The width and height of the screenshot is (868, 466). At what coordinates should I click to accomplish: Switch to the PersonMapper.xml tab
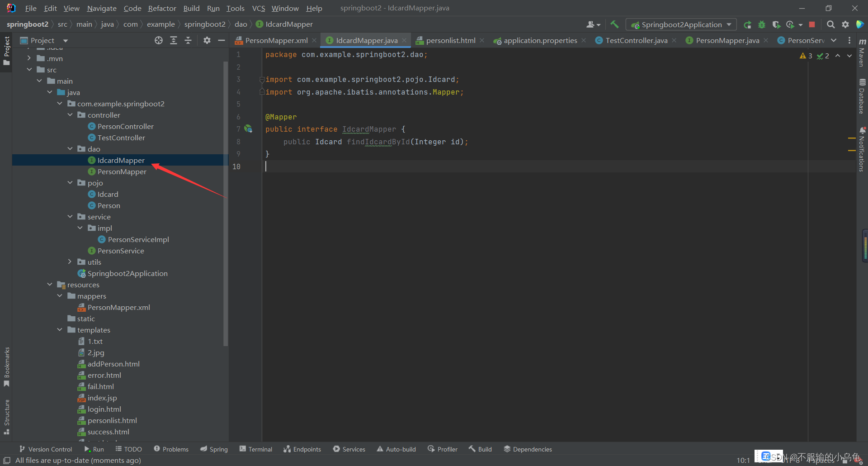coord(276,40)
